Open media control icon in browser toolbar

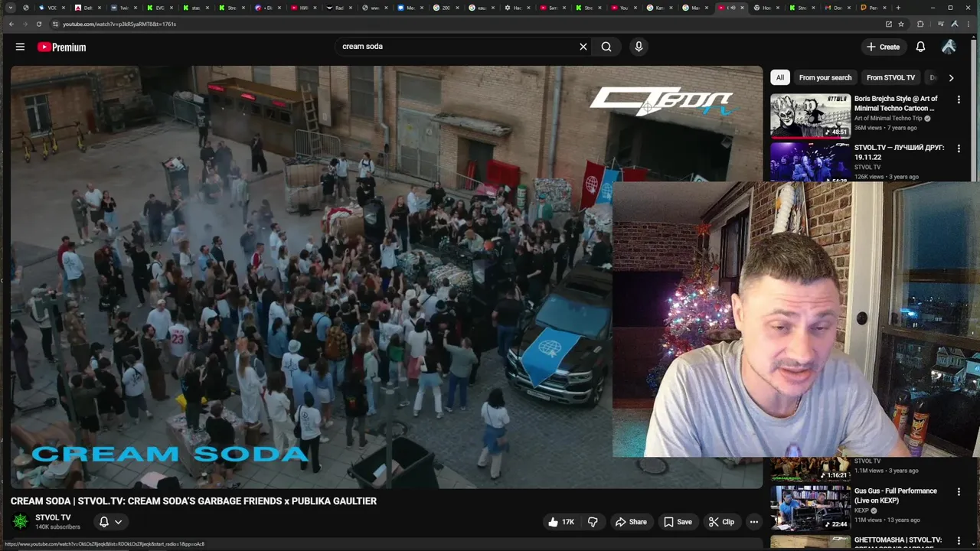[941, 24]
